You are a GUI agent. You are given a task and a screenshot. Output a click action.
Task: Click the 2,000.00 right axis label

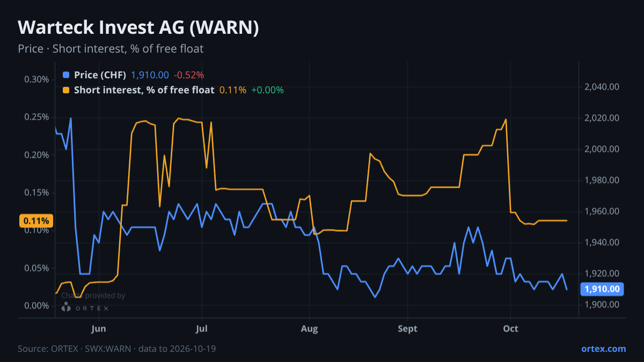603,149
